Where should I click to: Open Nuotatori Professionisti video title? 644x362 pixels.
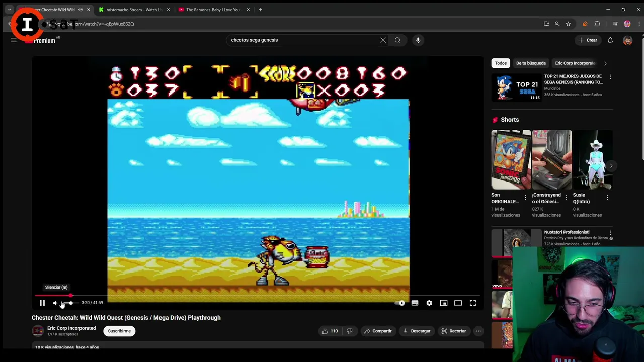(x=567, y=232)
